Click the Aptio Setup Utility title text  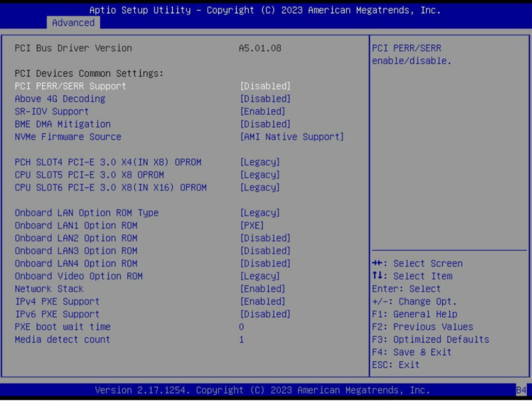265,10
